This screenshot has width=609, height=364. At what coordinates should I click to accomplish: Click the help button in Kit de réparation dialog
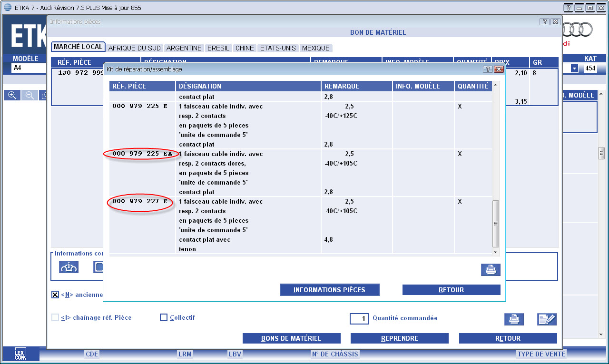tap(488, 69)
